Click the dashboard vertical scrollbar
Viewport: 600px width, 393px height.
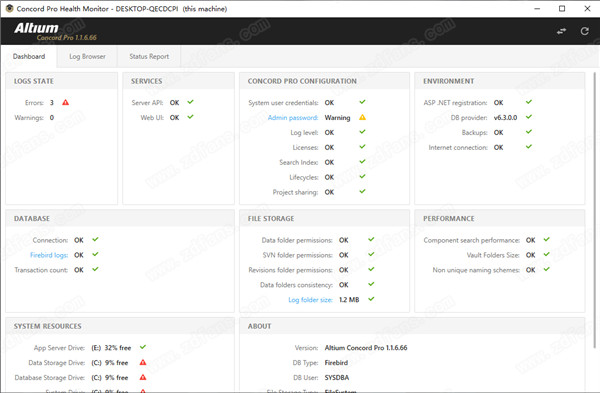[594, 210]
